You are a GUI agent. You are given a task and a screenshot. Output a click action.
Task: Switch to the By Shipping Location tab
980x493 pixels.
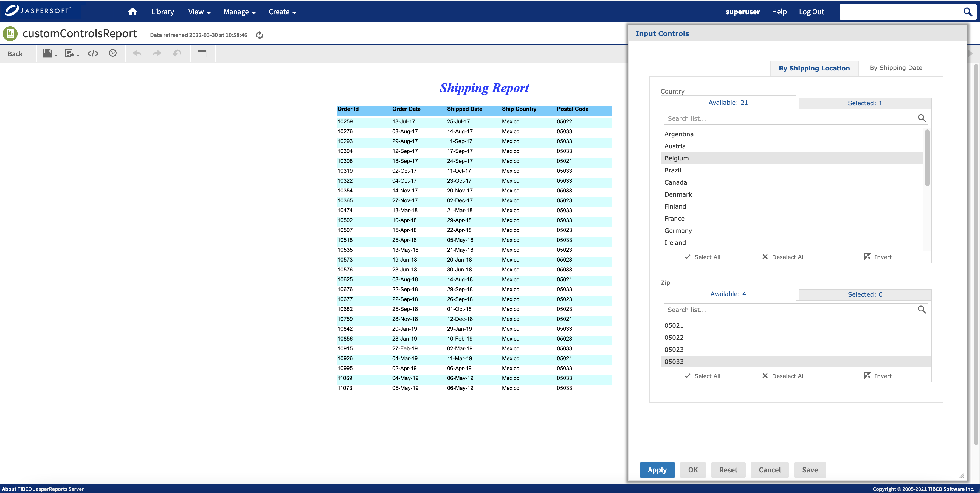814,68
